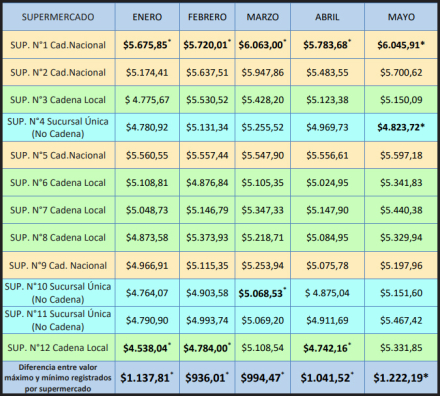The height and width of the screenshot is (396, 440).
Task: Click the value $ 4.775,67
Action: pyautogui.click(x=147, y=100)
